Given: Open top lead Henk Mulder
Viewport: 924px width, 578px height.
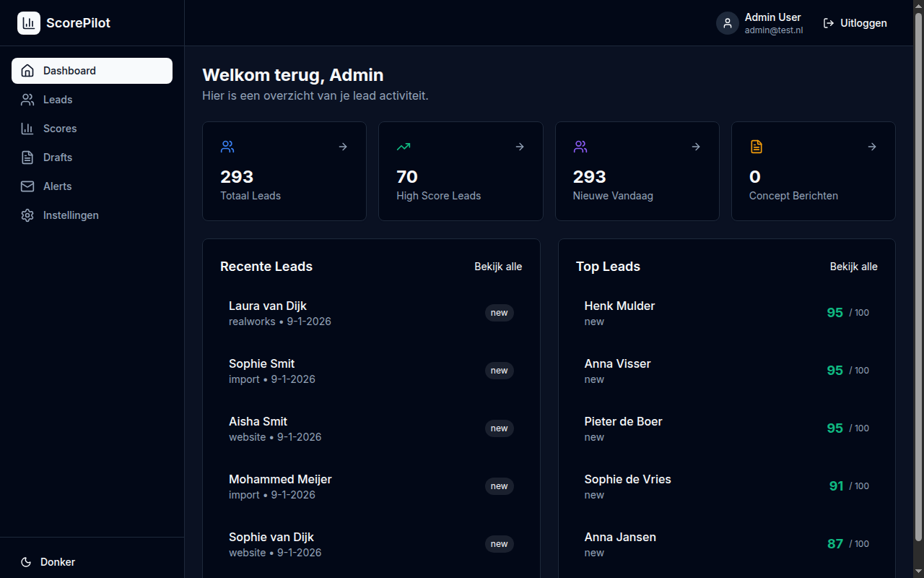Looking at the screenshot, I should click(x=727, y=313).
